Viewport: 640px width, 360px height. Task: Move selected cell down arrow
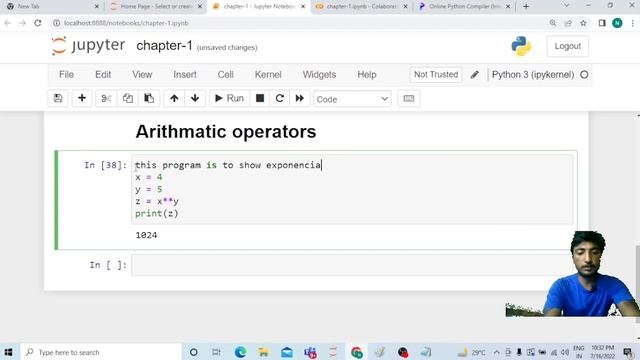pyautogui.click(x=195, y=98)
